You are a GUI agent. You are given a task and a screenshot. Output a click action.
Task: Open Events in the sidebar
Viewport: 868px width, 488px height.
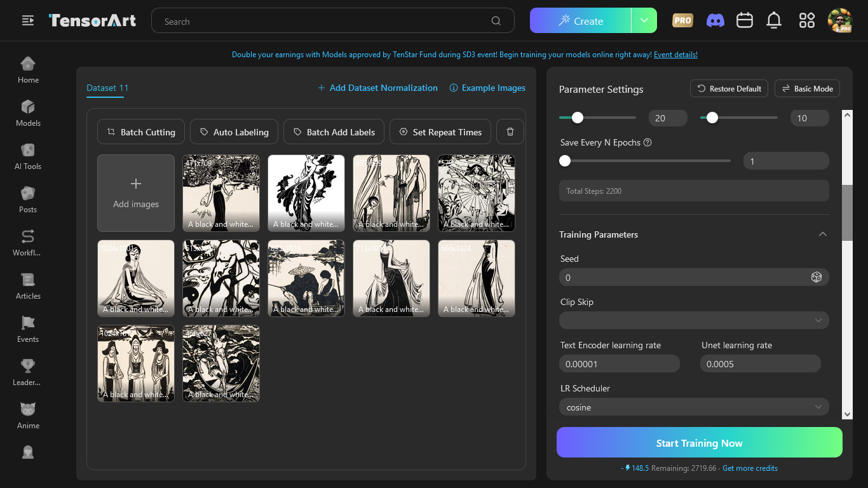(28, 329)
